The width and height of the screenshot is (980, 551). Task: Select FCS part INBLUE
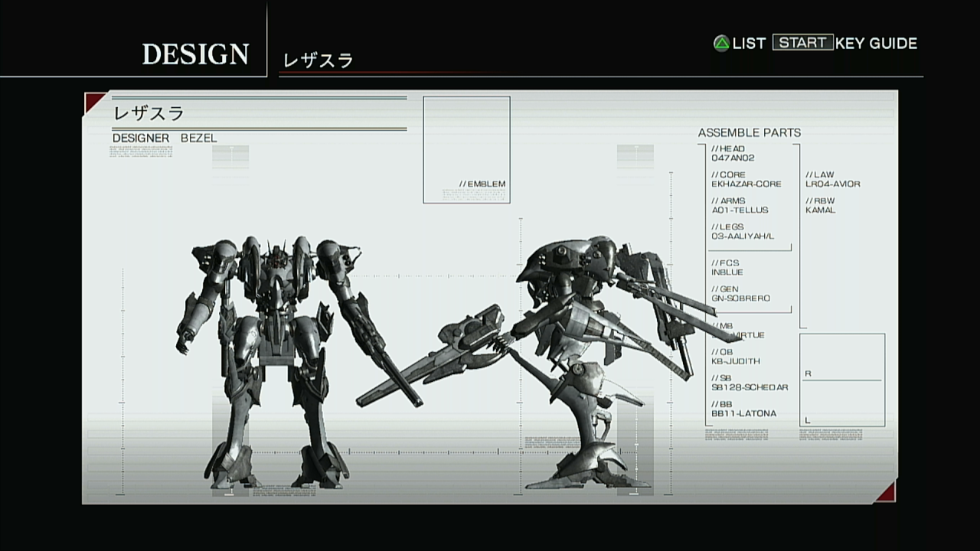coord(727,272)
